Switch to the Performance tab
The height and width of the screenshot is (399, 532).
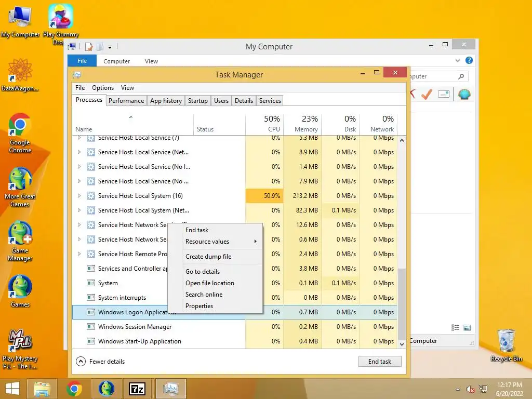coord(126,101)
